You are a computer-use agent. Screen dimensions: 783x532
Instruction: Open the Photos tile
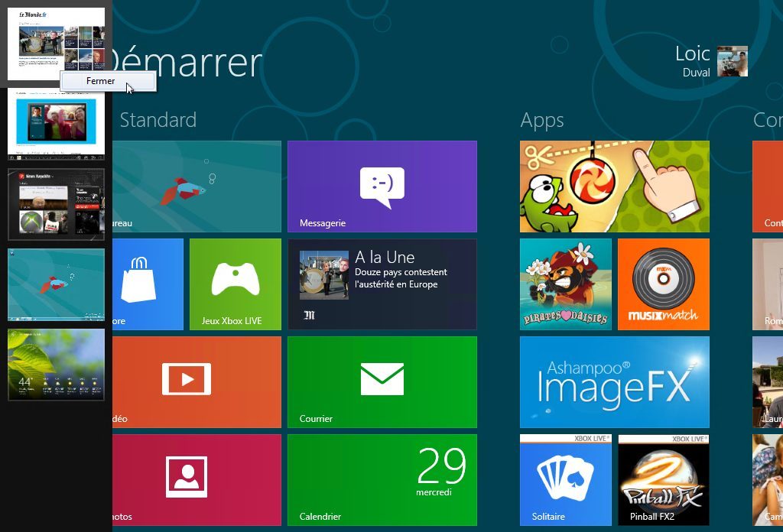pos(197,479)
